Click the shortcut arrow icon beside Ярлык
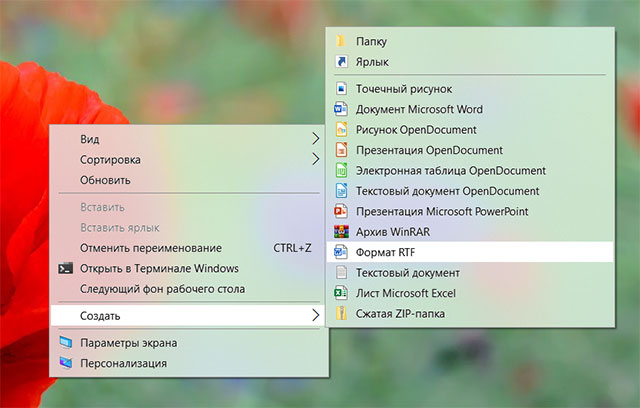640x408 pixels. click(x=341, y=62)
